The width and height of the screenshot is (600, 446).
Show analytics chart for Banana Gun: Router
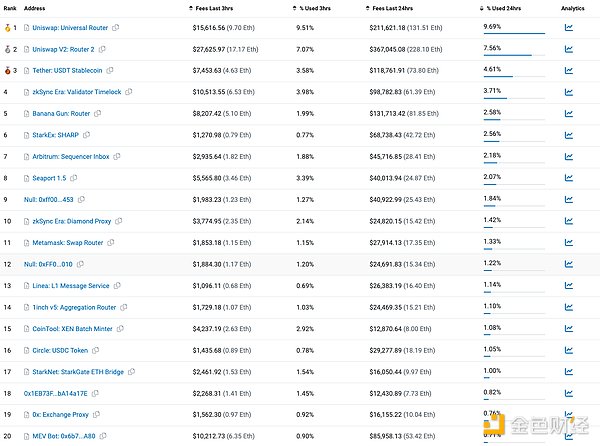coord(568,114)
